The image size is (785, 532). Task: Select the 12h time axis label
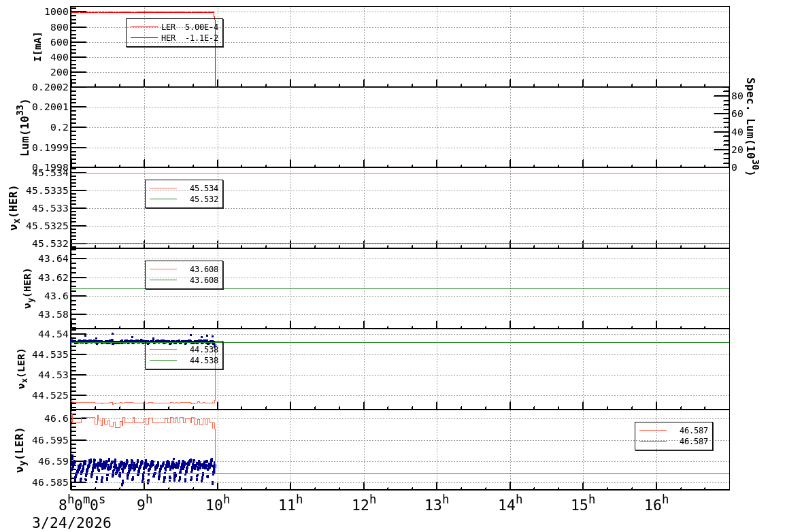(364, 504)
